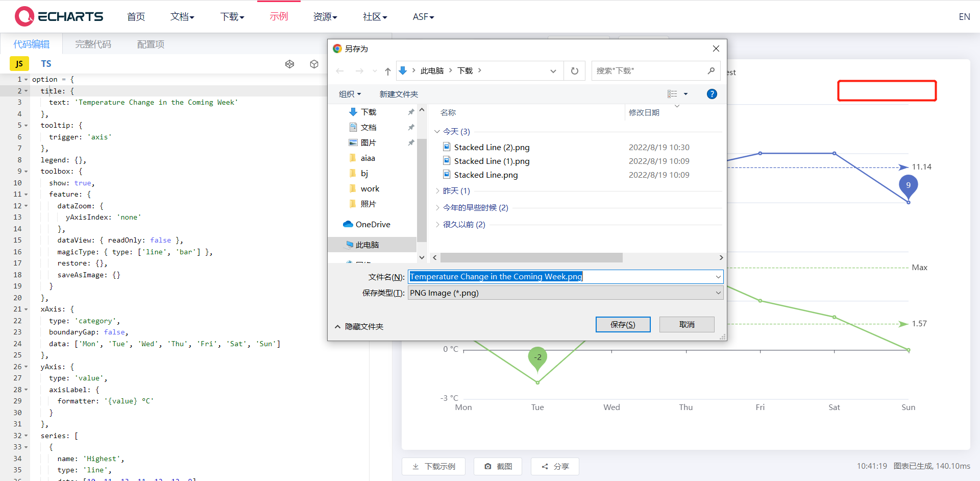Click the search magnifier in the 搜索下载 box
Image resolution: width=980 pixels, height=481 pixels.
[712, 70]
